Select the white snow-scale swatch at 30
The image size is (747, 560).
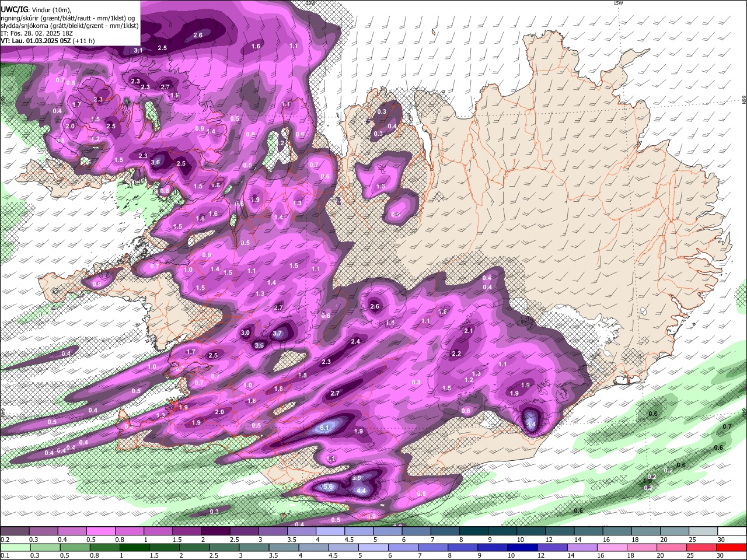(x=732, y=531)
